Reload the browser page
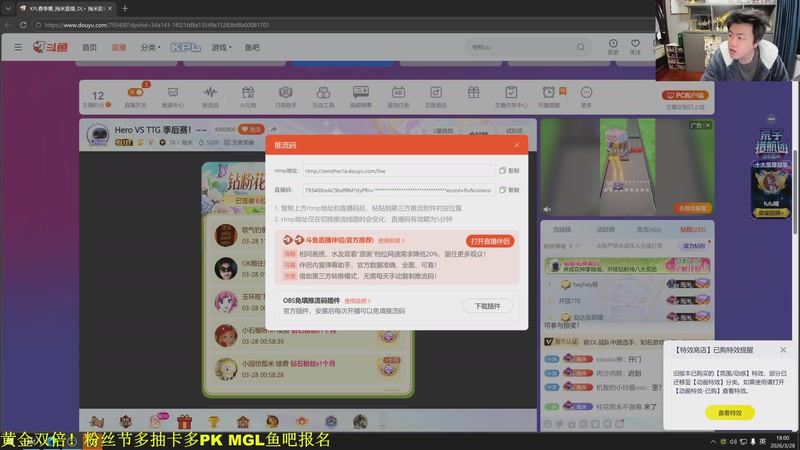 (23, 24)
